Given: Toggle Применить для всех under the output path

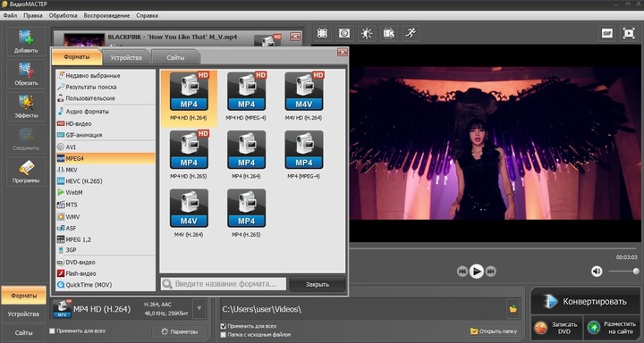Looking at the screenshot, I should coord(224,326).
